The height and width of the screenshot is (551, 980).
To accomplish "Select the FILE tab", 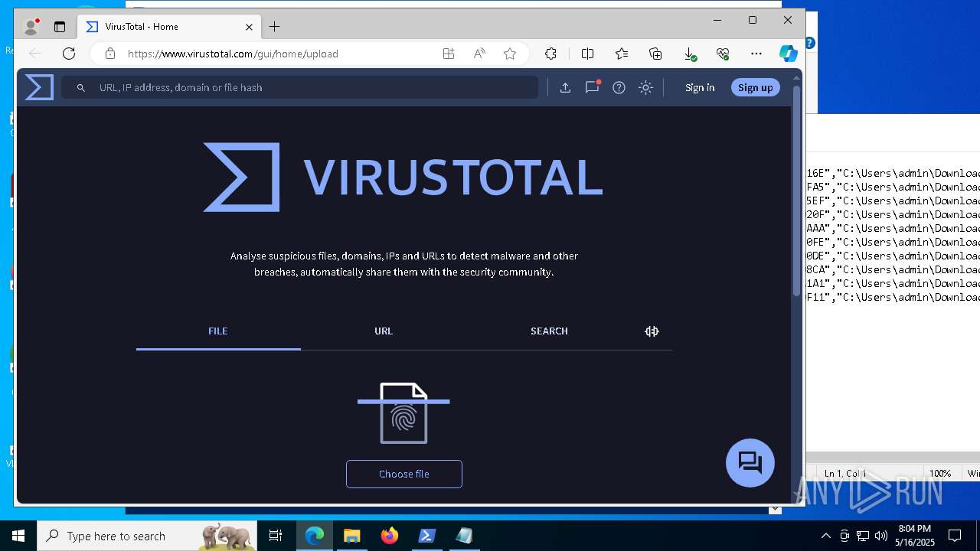I will pyautogui.click(x=218, y=331).
